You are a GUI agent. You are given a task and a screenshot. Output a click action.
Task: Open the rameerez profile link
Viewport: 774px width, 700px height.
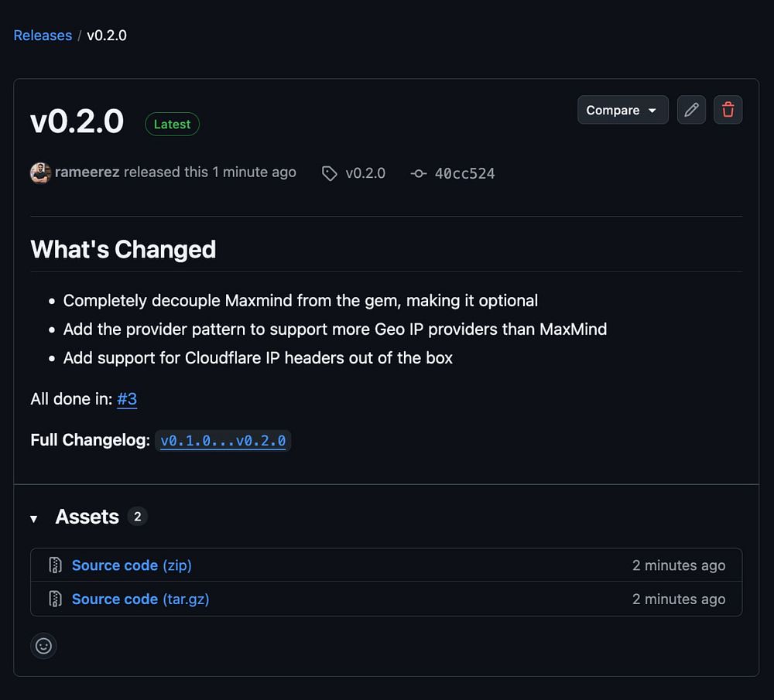pos(87,172)
